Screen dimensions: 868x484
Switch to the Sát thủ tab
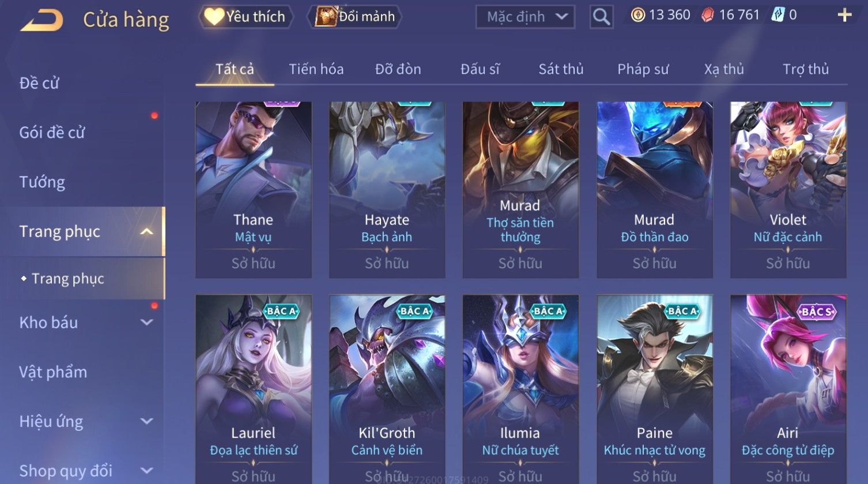[561, 69]
